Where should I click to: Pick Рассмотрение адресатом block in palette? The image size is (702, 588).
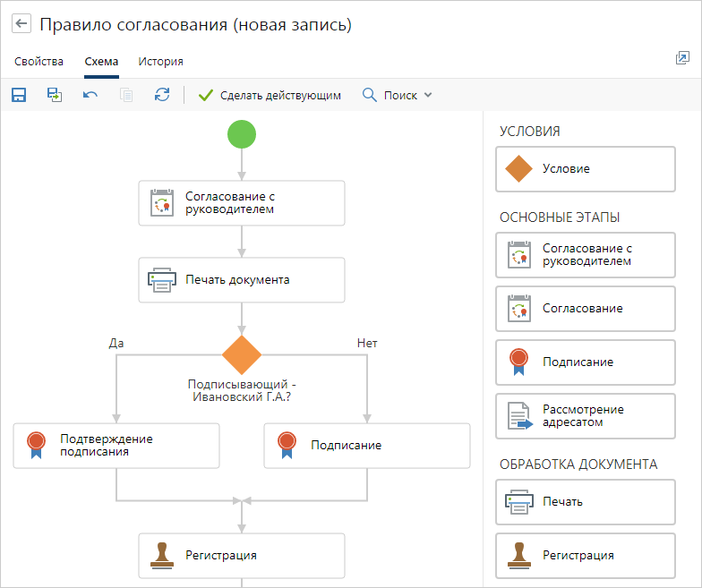pos(585,416)
